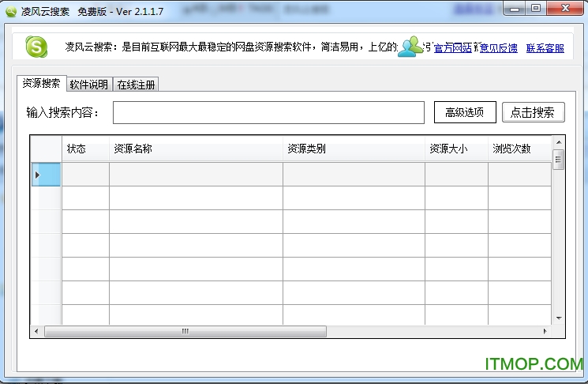This screenshot has height=384, width=588.
Task: Open the 软件说明 tab
Action: click(x=89, y=85)
